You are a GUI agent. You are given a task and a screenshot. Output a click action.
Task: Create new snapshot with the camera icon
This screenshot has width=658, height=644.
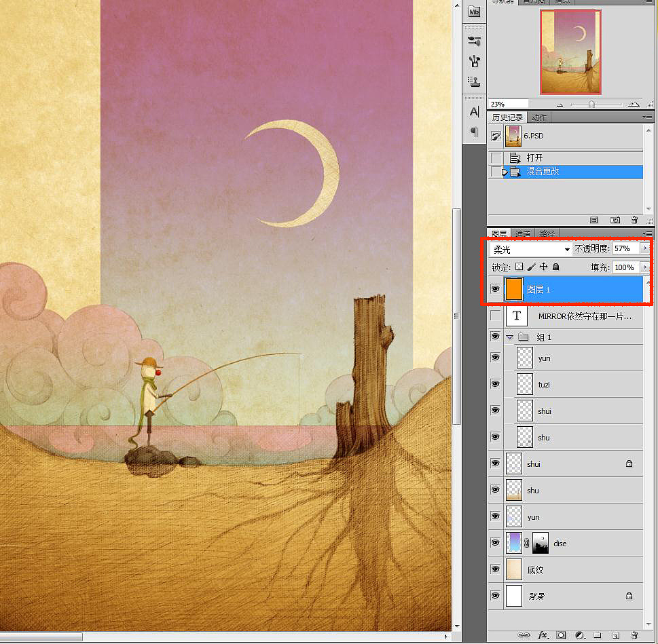[x=615, y=220]
